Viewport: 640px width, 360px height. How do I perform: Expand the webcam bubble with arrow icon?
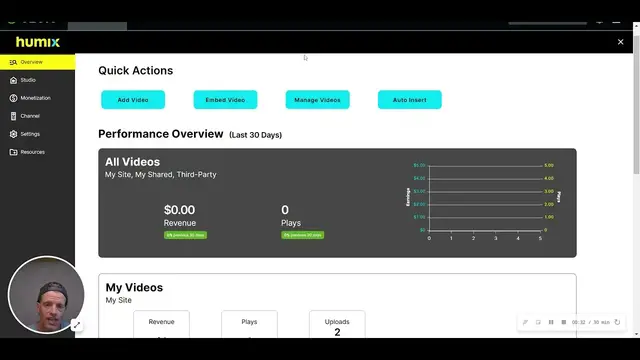click(76, 325)
